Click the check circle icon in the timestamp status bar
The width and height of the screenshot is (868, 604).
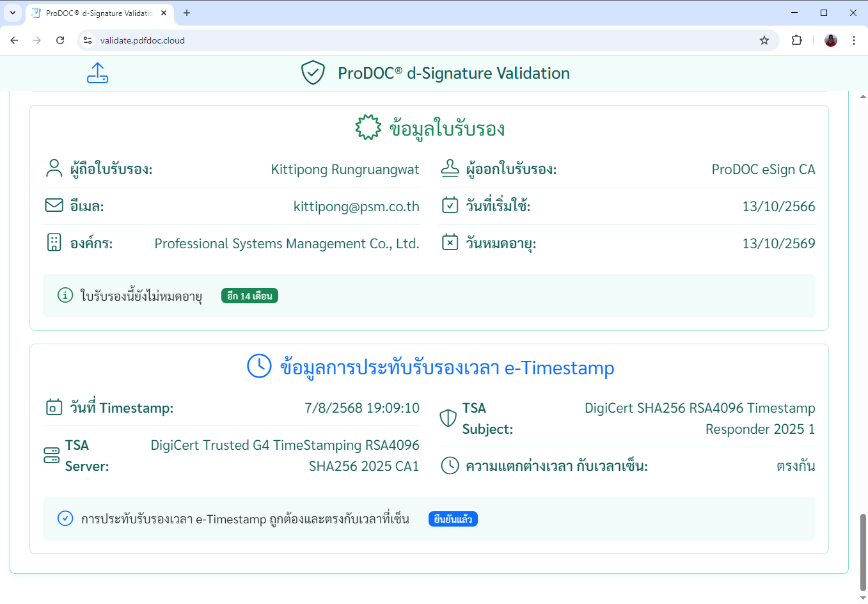(x=65, y=518)
